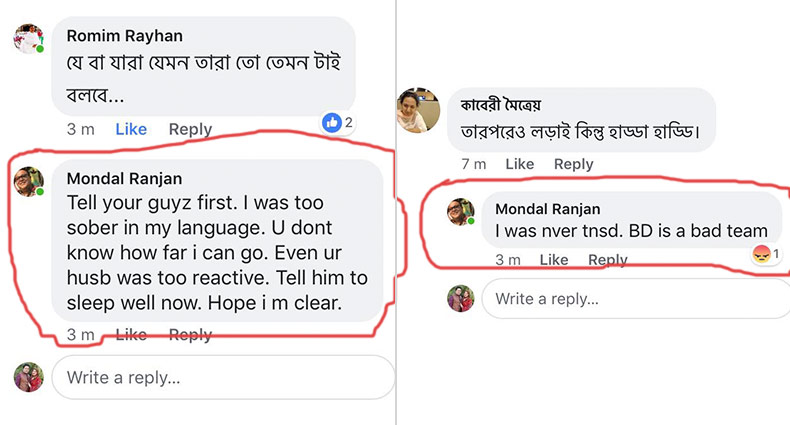Click Mondal Ranjan's avatar beside the "Tell your guyz" comment
The width and height of the screenshot is (790, 425).
(28, 181)
